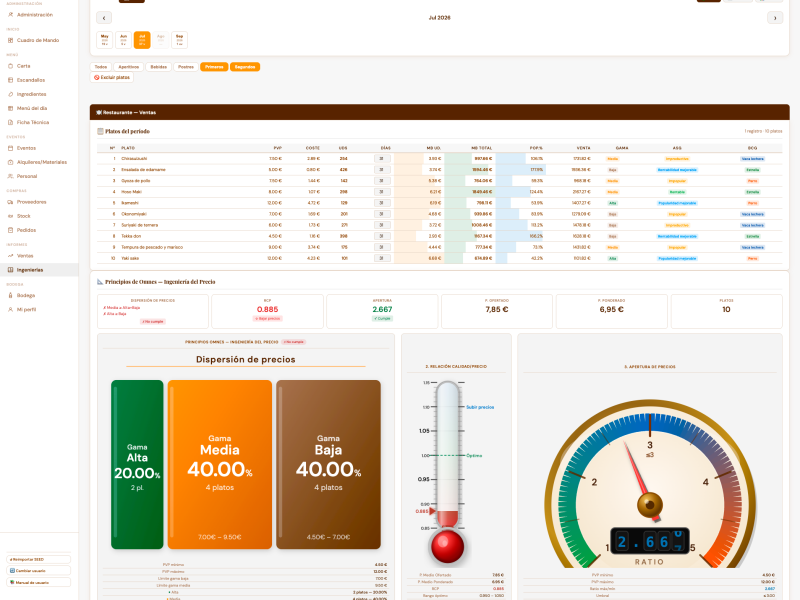Click the Proveedores truck icon
Viewport: 800px width, 600px height.
point(10,202)
